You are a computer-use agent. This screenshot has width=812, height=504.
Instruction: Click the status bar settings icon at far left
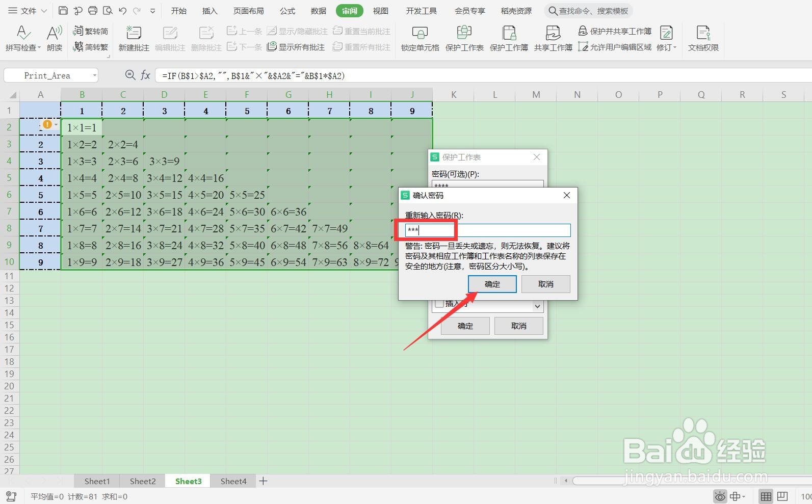(x=11, y=496)
